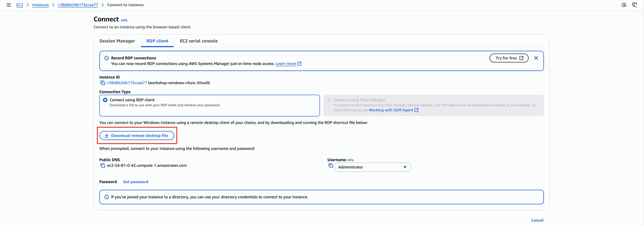Viewport: 644px width, 225px height.
Task: Click the monitor icon in the top right corner
Action: [x=634, y=5]
